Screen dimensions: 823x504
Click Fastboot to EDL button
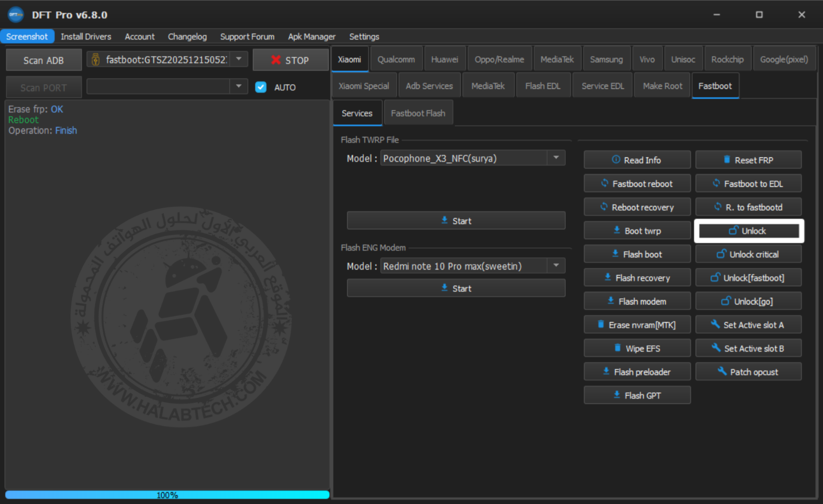click(x=748, y=183)
